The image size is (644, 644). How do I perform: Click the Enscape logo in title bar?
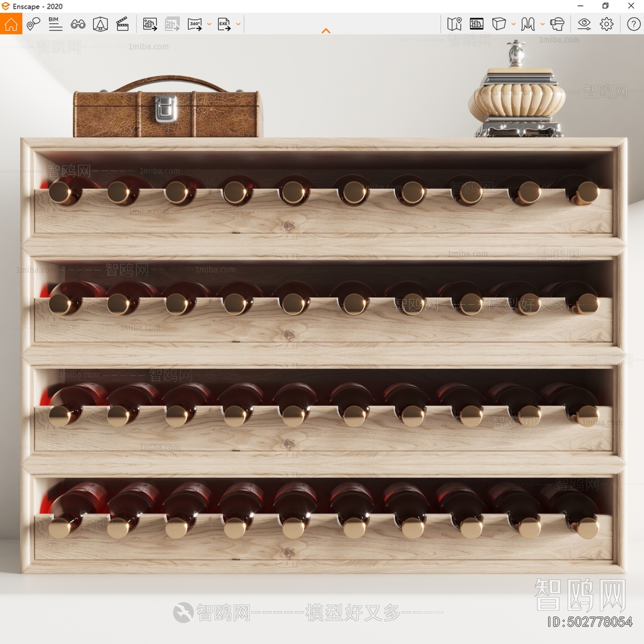point(6,6)
